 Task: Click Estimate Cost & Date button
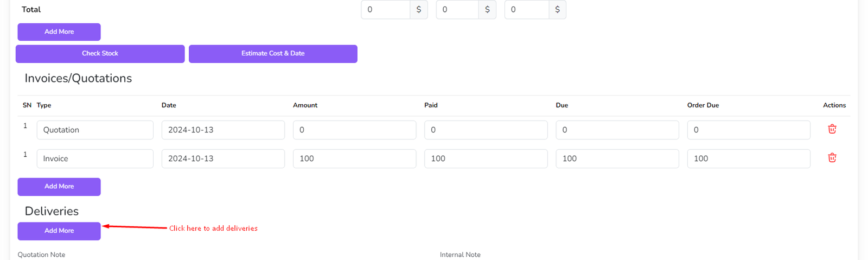(273, 54)
